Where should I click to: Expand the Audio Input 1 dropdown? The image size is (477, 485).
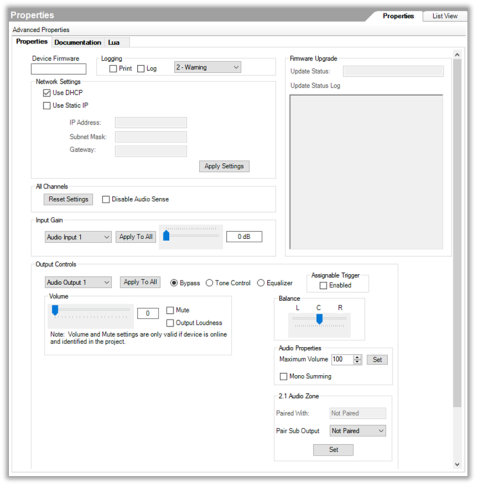[78, 237]
